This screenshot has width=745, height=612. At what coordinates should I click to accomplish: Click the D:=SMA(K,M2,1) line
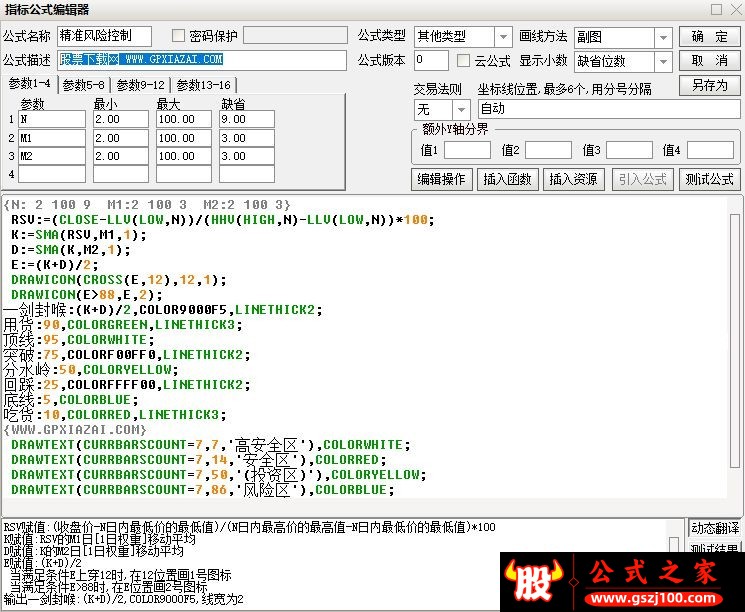coord(70,250)
